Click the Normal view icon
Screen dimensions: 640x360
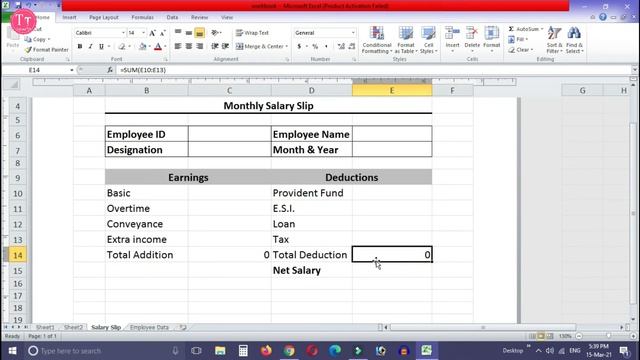(x=532, y=336)
